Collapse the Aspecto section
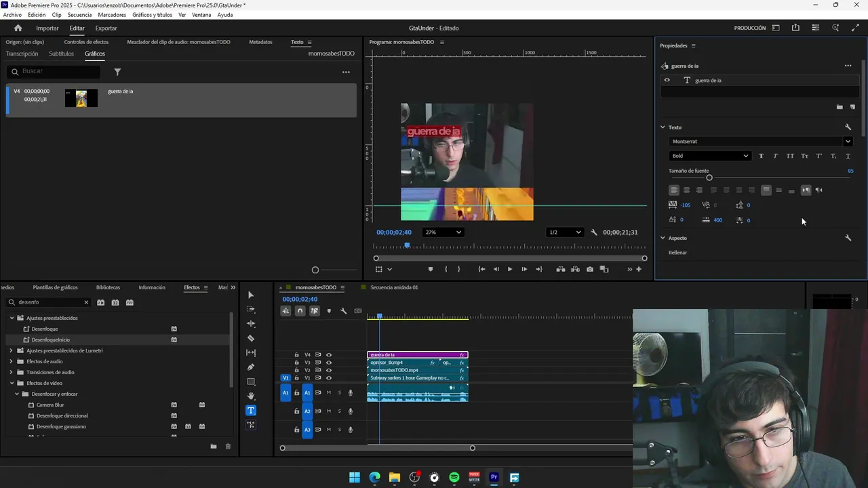This screenshot has height=488, width=868. coord(663,238)
